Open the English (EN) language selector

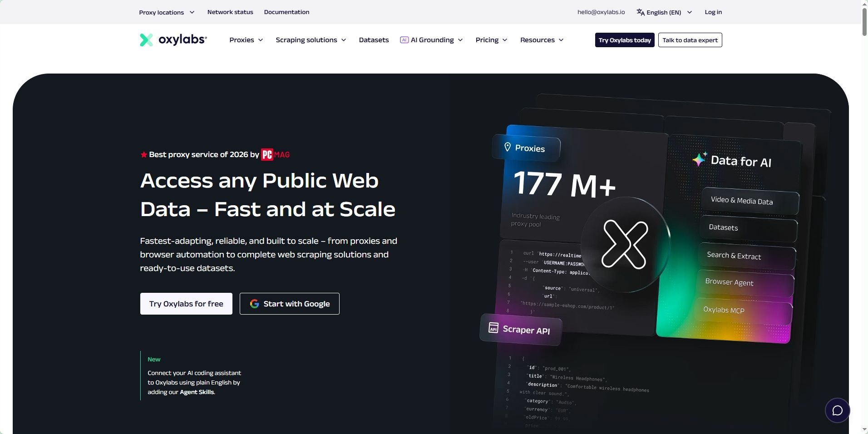pos(664,12)
